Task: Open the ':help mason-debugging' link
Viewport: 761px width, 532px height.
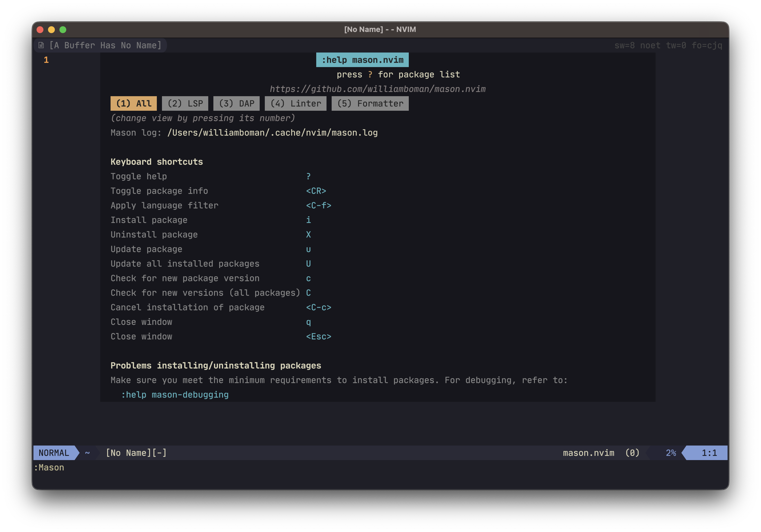Action: click(175, 395)
